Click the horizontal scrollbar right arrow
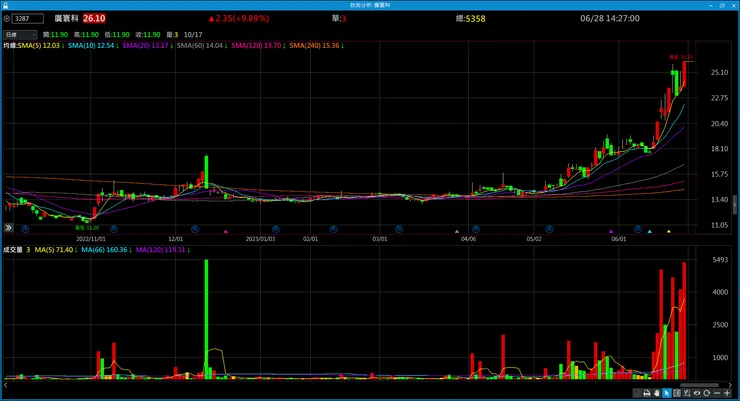Viewport: 740px width, 401px height. point(730,385)
